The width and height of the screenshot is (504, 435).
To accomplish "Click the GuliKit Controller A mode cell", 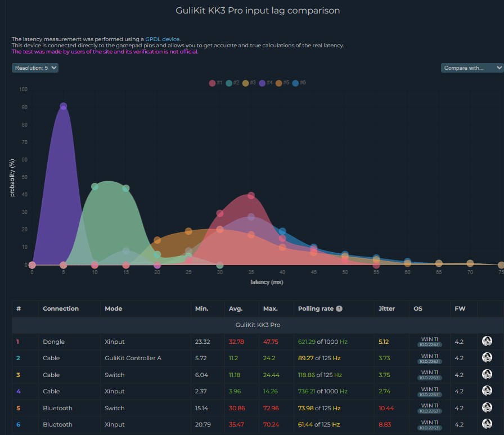I will (x=133, y=358).
